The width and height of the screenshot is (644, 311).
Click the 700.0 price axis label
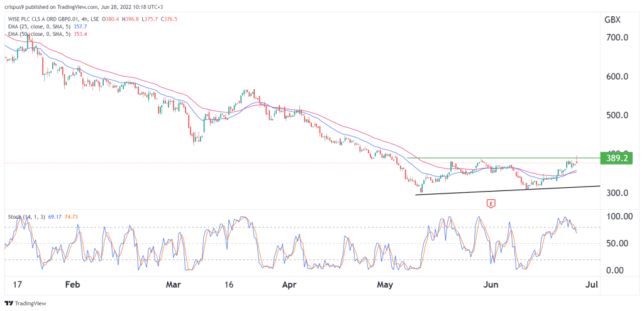coord(616,38)
